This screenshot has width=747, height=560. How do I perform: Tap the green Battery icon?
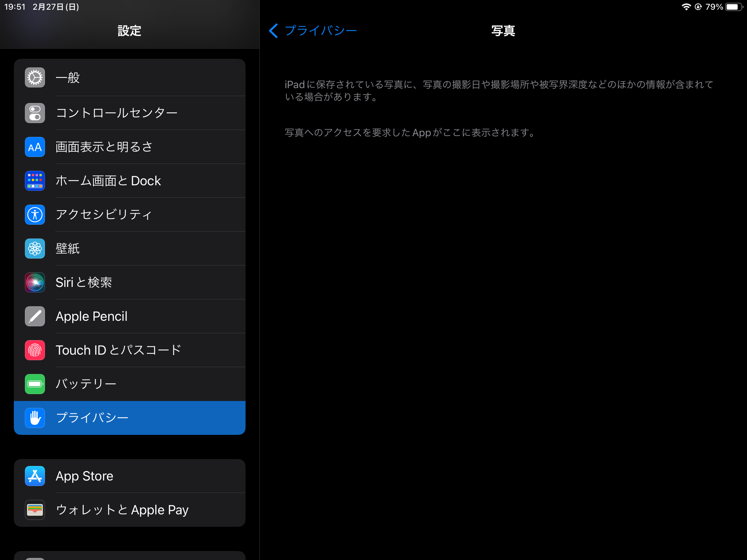tap(35, 384)
